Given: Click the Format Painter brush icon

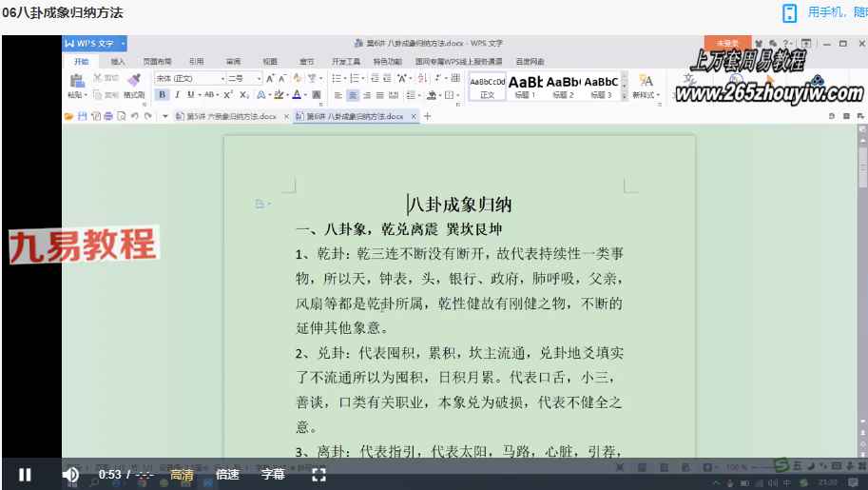Looking at the screenshot, I should (133, 80).
